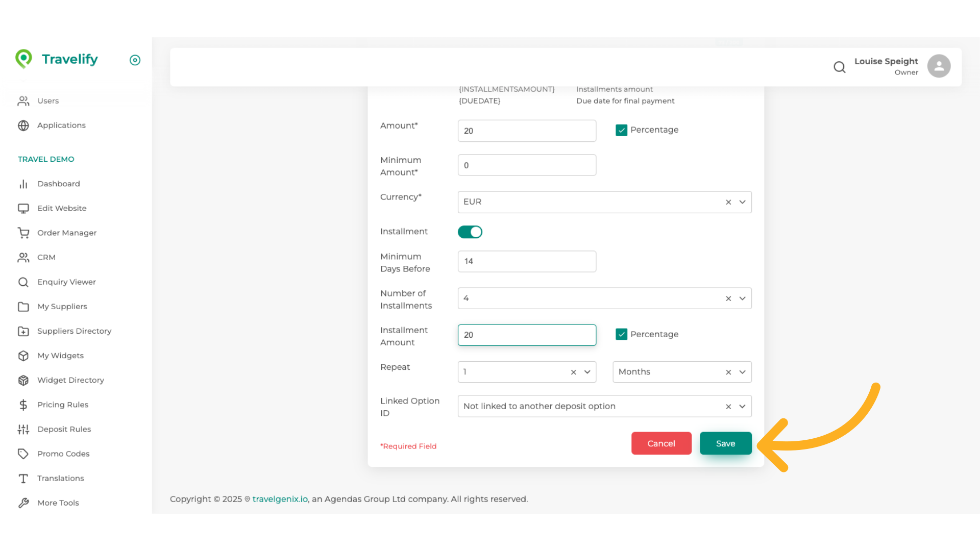Viewport: 980px width, 551px height.
Task: Expand the Linked Option ID dropdown
Action: click(x=742, y=407)
